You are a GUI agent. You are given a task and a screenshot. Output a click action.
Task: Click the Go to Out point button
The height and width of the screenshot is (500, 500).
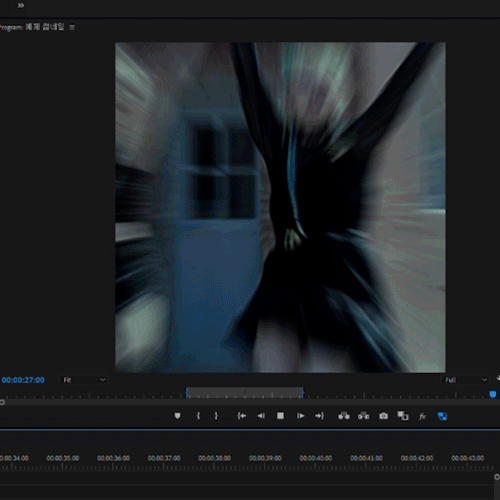[x=319, y=416]
